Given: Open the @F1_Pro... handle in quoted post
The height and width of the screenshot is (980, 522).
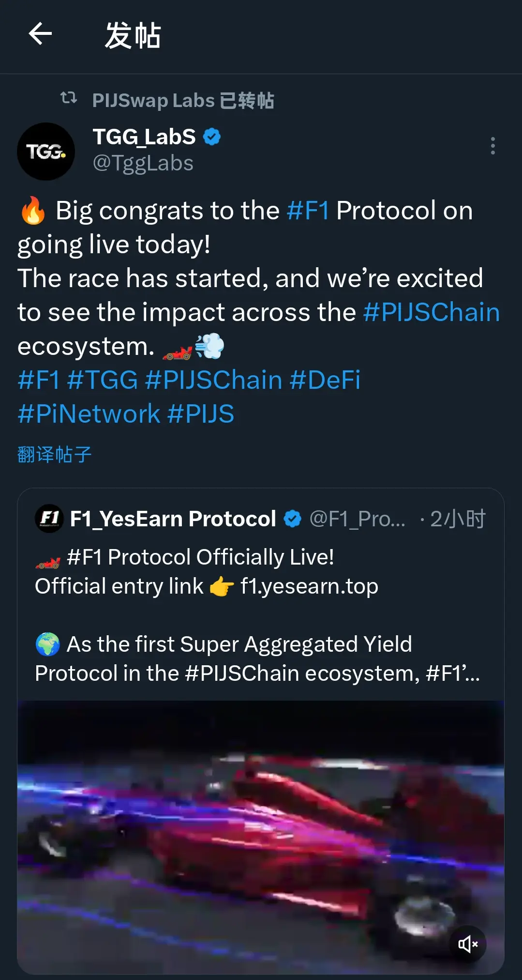Looking at the screenshot, I should pyautogui.click(x=358, y=519).
